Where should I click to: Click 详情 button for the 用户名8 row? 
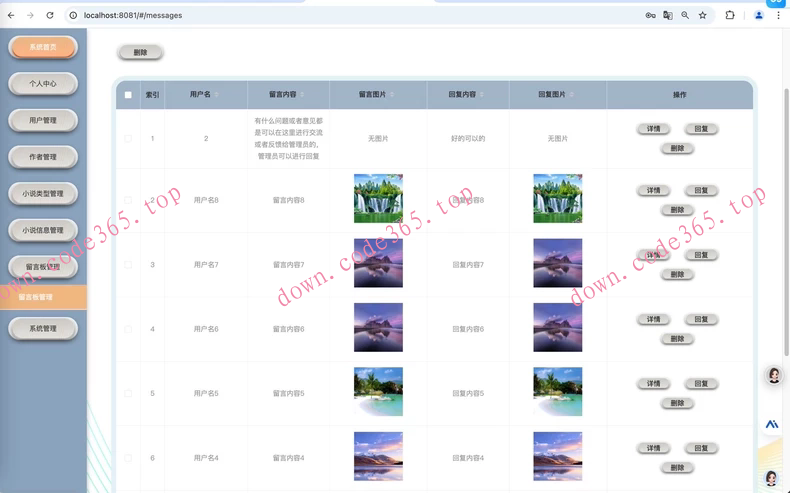pos(653,190)
